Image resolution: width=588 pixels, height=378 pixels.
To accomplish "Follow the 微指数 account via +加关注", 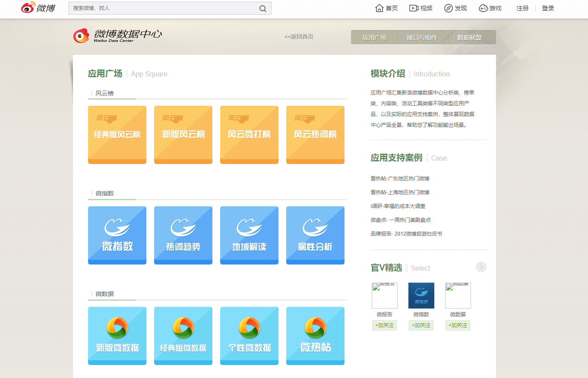I will tap(421, 325).
